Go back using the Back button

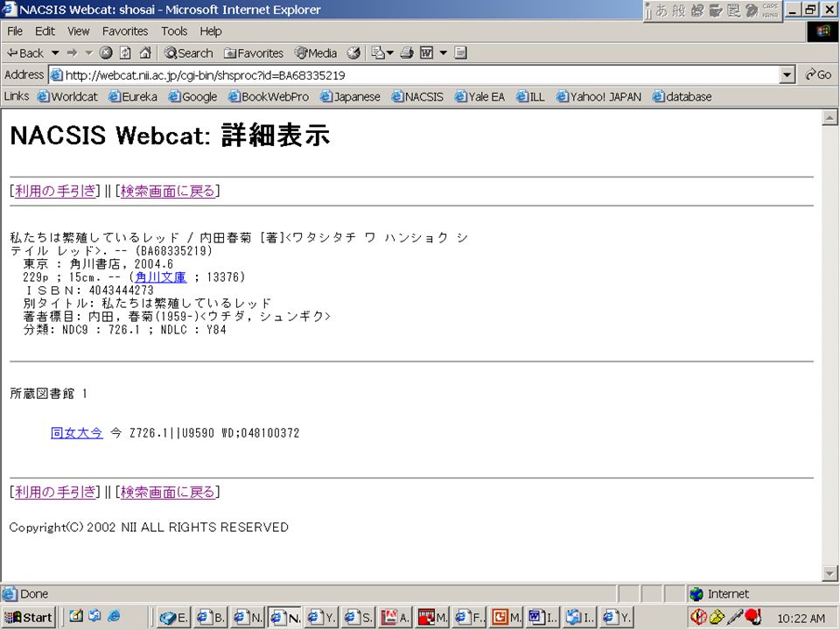click(24, 53)
